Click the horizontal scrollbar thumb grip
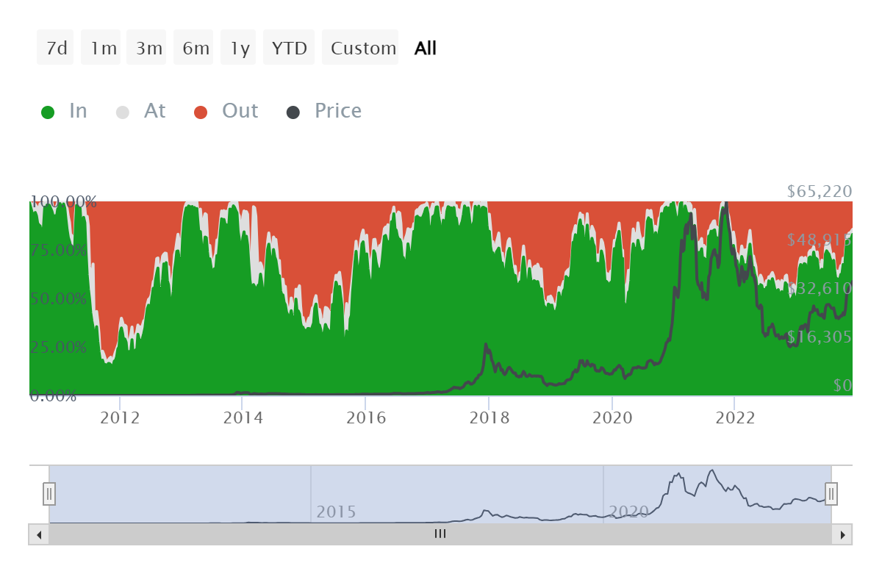The image size is (882, 588). [x=440, y=534]
